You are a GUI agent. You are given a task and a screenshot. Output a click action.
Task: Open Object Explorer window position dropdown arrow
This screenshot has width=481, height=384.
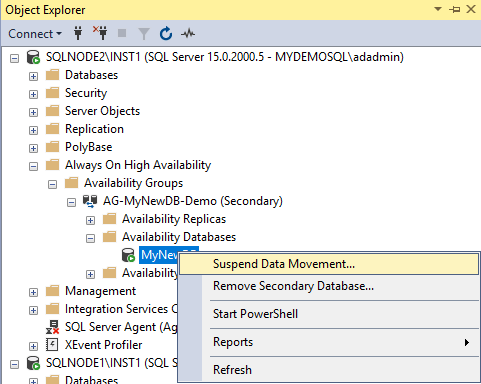point(438,9)
